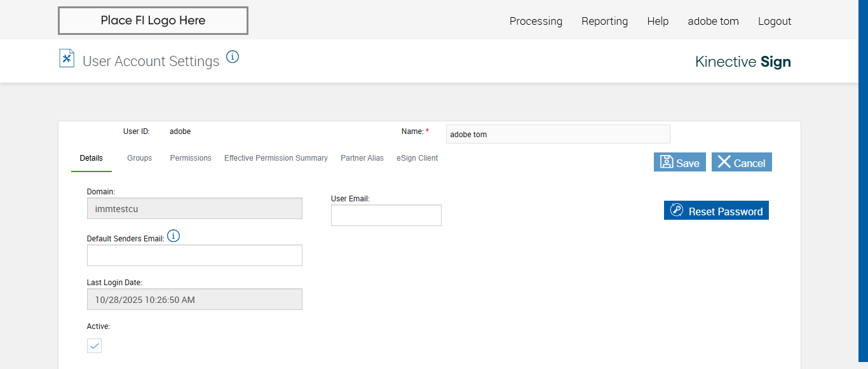Open the adobe tom user menu
The height and width of the screenshot is (369, 868).
point(713,21)
